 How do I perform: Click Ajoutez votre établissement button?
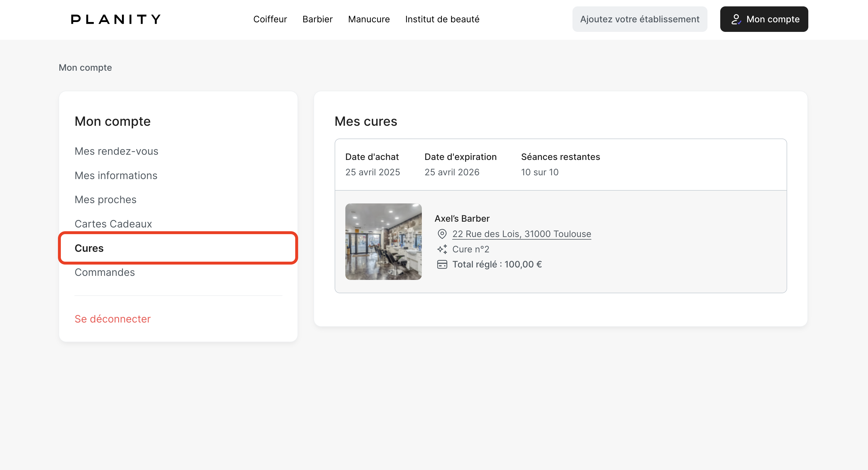click(639, 19)
